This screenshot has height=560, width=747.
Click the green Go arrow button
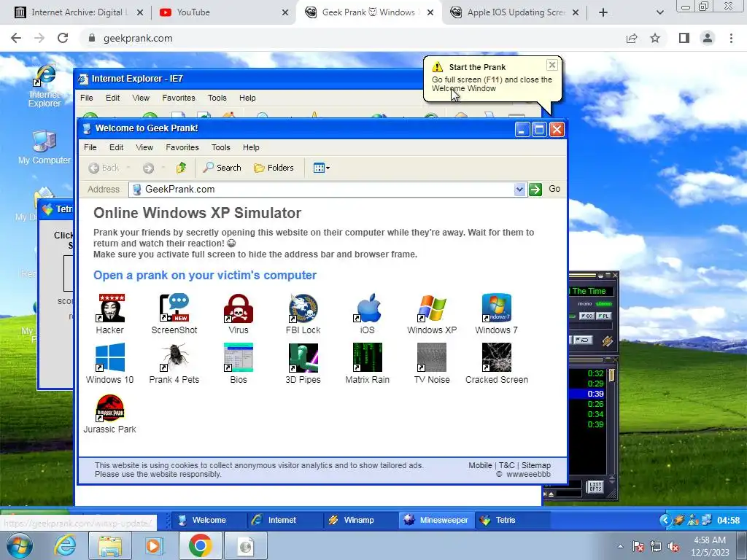(535, 190)
